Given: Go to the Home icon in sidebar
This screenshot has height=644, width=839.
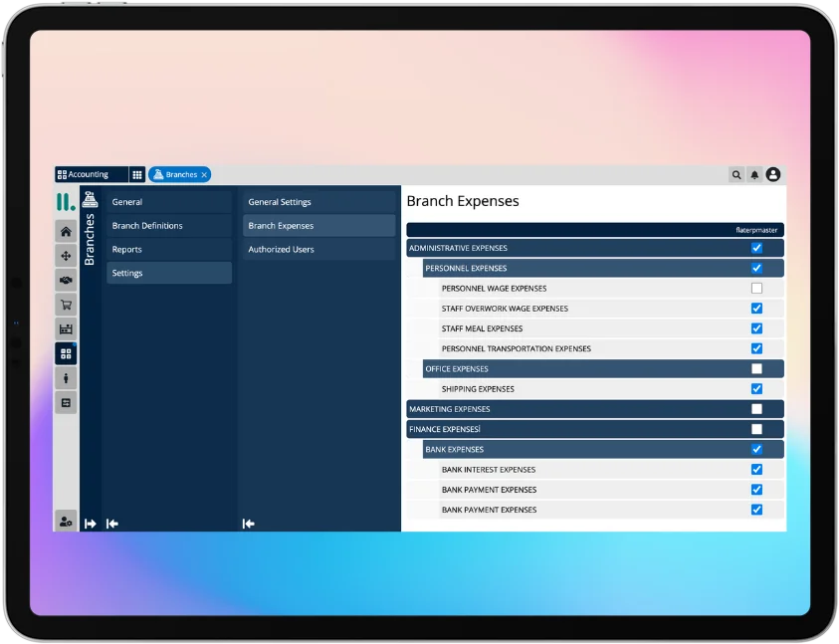Looking at the screenshot, I should click(x=66, y=232).
